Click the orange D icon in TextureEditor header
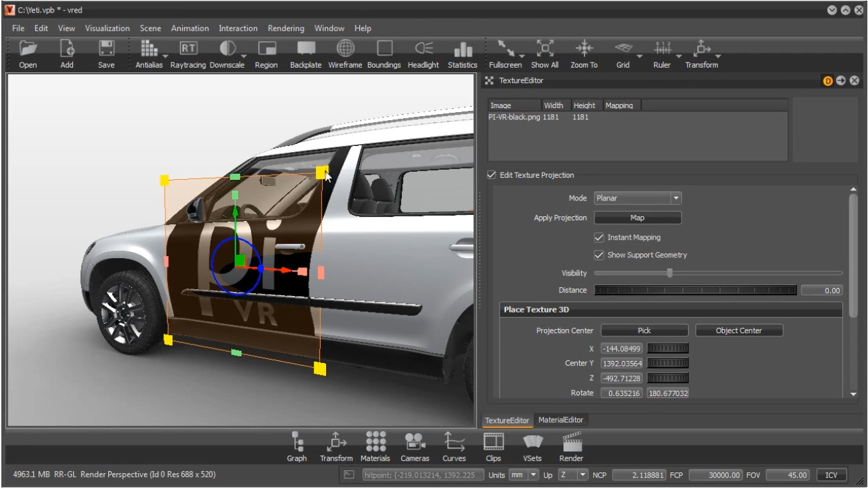 (x=828, y=81)
